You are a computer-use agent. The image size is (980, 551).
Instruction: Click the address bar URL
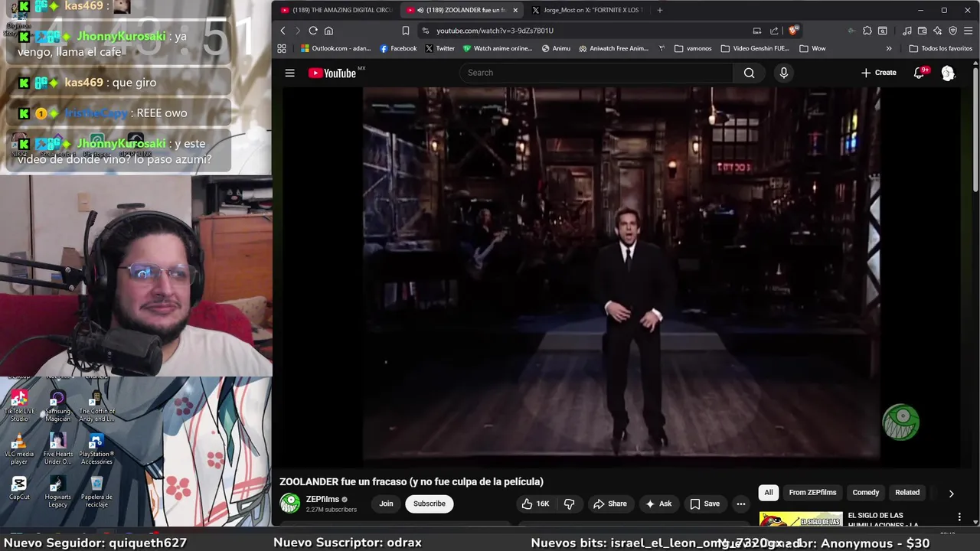[x=495, y=31]
